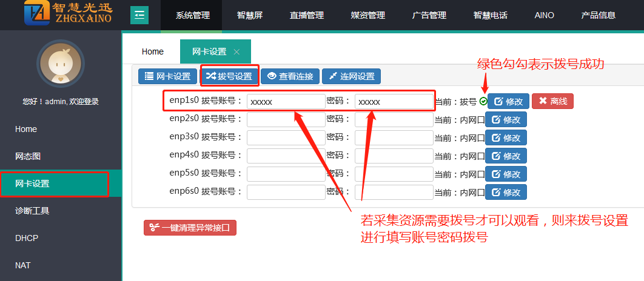This screenshot has width=644, height=281.
Task: Select 诊断工具 in the sidebar
Action: click(32, 211)
